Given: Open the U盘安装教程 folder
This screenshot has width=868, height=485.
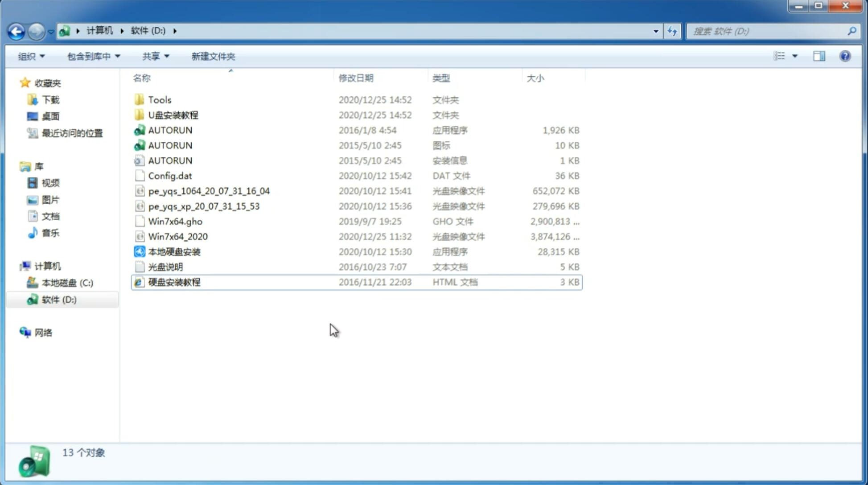Looking at the screenshot, I should pyautogui.click(x=173, y=115).
